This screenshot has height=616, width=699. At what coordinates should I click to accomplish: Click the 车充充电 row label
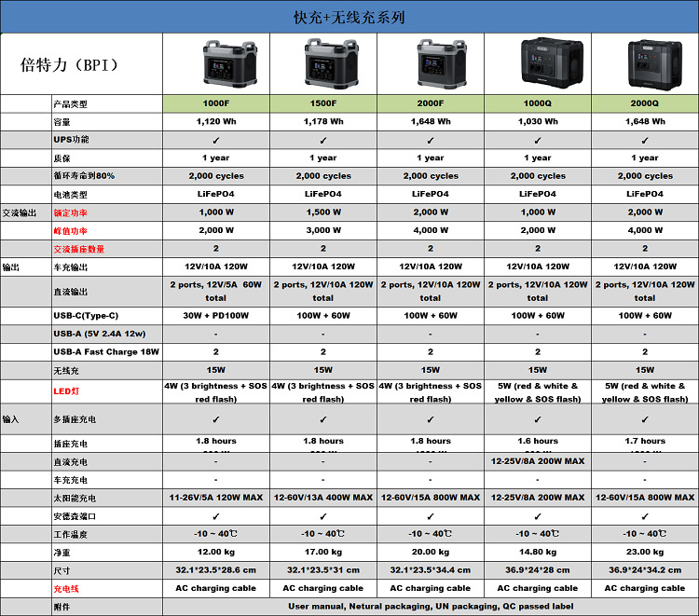click(x=71, y=480)
